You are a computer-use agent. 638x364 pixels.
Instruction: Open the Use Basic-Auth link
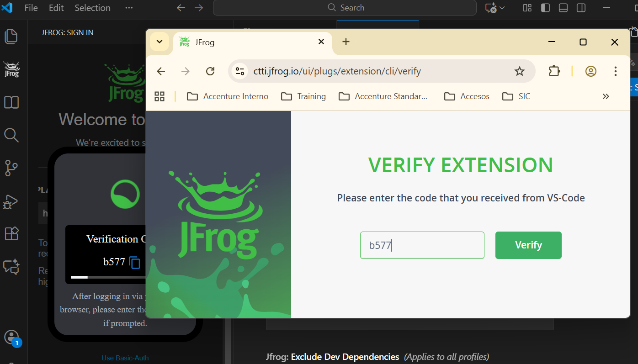(x=125, y=358)
